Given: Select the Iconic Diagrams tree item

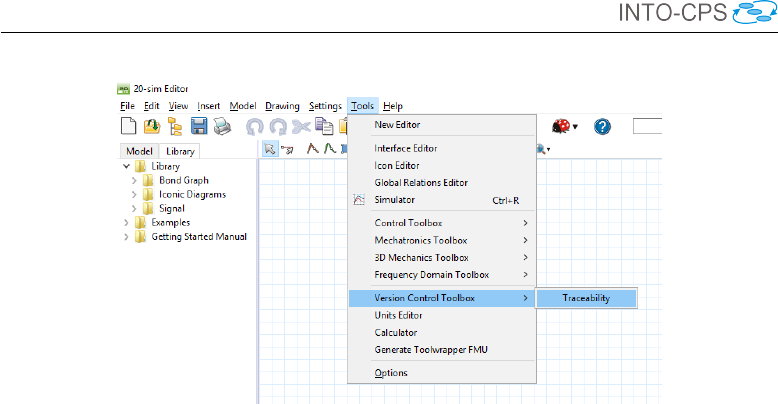Looking at the screenshot, I should [192, 195].
